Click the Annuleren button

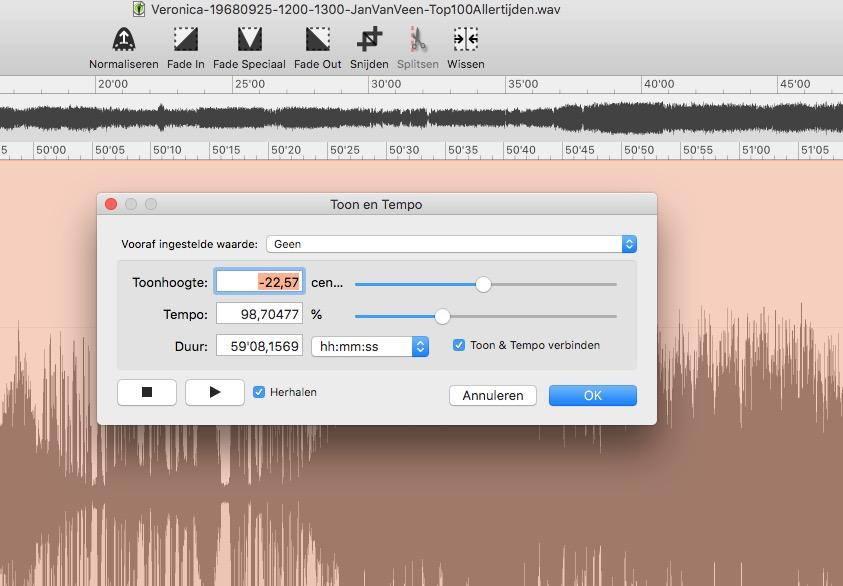[x=493, y=395]
